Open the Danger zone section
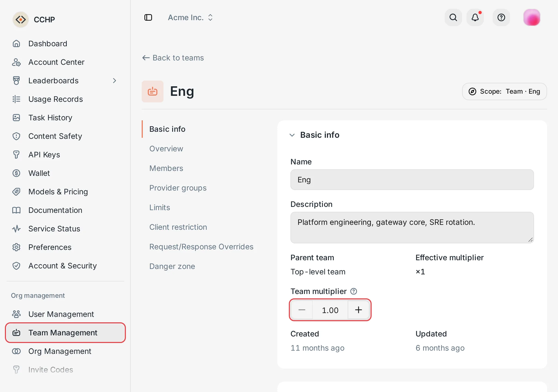558x392 pixels. pos(172,266)
